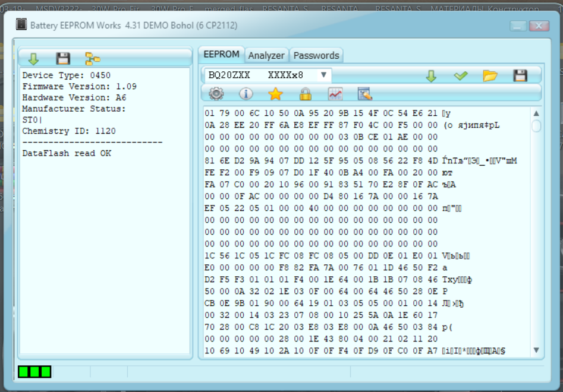Click the hex row starting with D2 F5 F3 01

click(x=338, y=279)
